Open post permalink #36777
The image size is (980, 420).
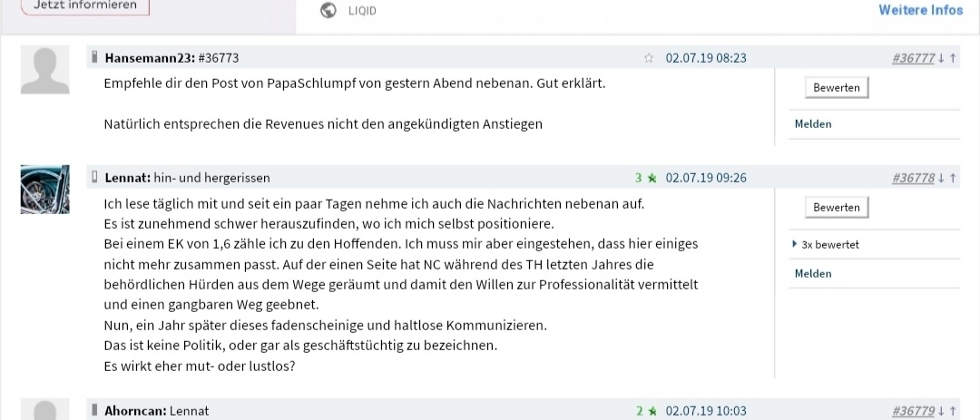click(912, 58)
